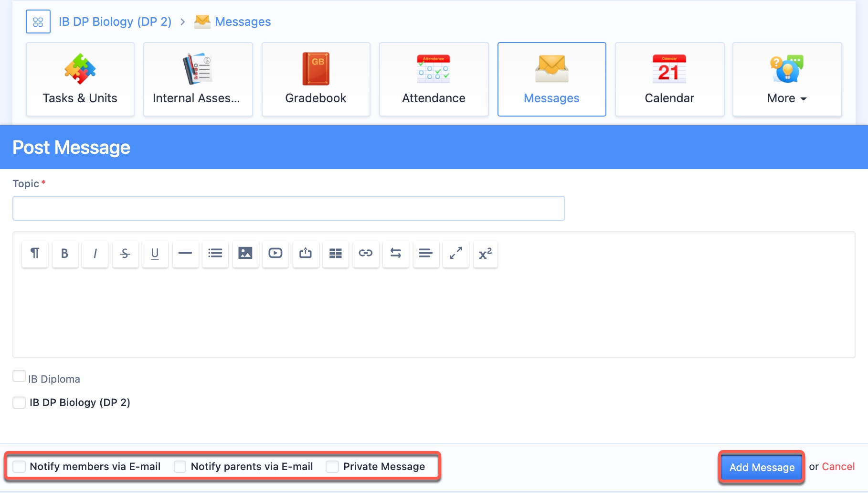Insert a bulleted list in the editor
Viewport: 868px width, 493px height.
[215, 254]
